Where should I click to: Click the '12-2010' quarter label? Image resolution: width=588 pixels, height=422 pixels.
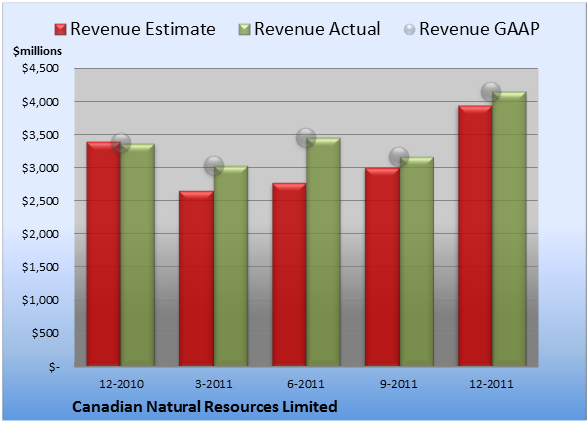coord(121,384)
